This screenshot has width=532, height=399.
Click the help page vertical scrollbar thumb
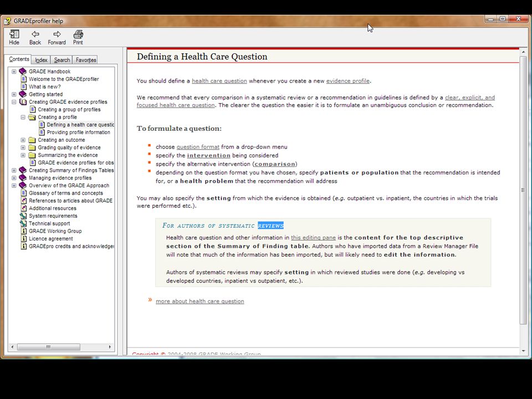[x=523, y=190]
